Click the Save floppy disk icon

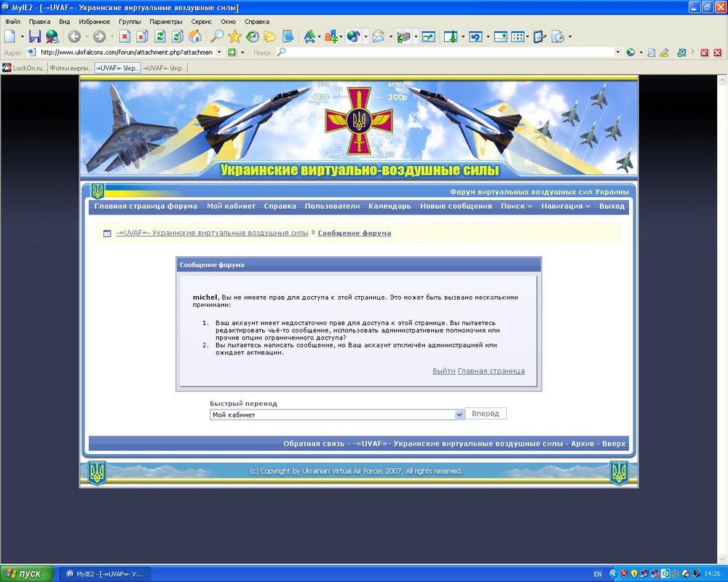(x=35, y=36)
